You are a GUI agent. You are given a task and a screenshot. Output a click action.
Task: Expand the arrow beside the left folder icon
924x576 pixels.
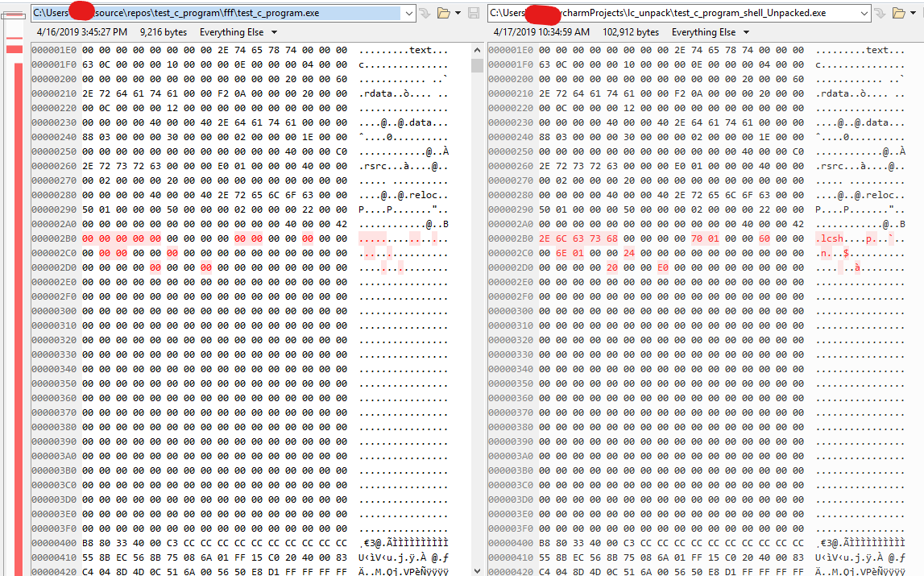[x=458, y=13]
